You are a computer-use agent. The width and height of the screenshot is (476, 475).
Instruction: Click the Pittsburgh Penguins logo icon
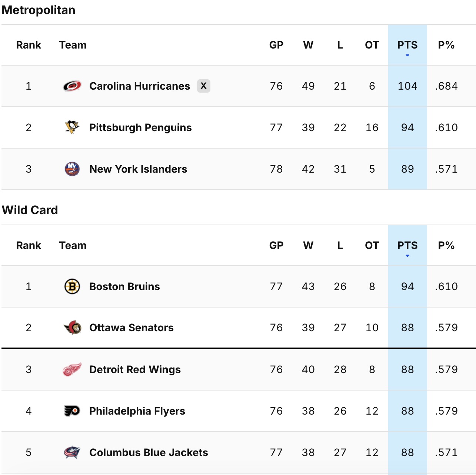coord(72,127)
